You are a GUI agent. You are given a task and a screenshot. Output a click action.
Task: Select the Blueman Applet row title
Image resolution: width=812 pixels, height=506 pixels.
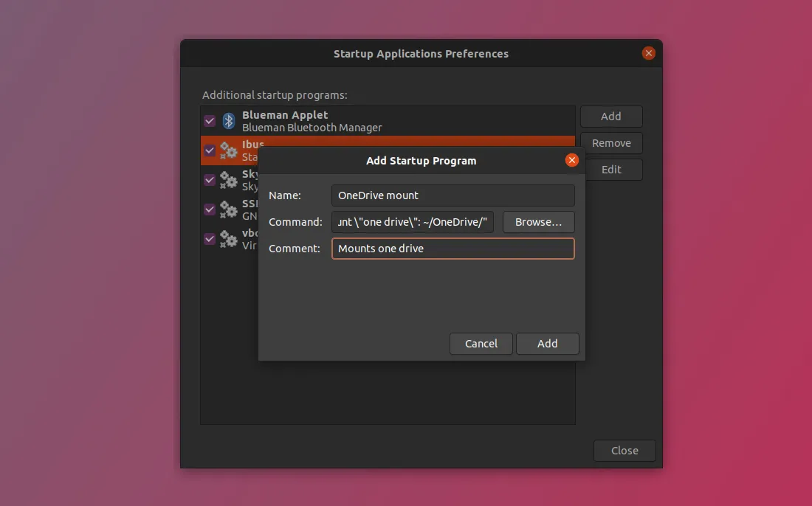click(285, 115)
